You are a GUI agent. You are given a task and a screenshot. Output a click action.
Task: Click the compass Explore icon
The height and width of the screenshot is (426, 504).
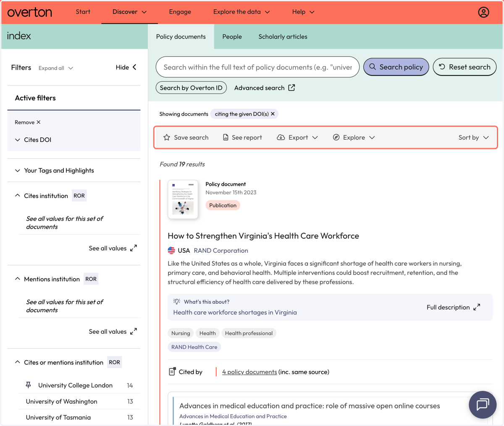(336, 137)
